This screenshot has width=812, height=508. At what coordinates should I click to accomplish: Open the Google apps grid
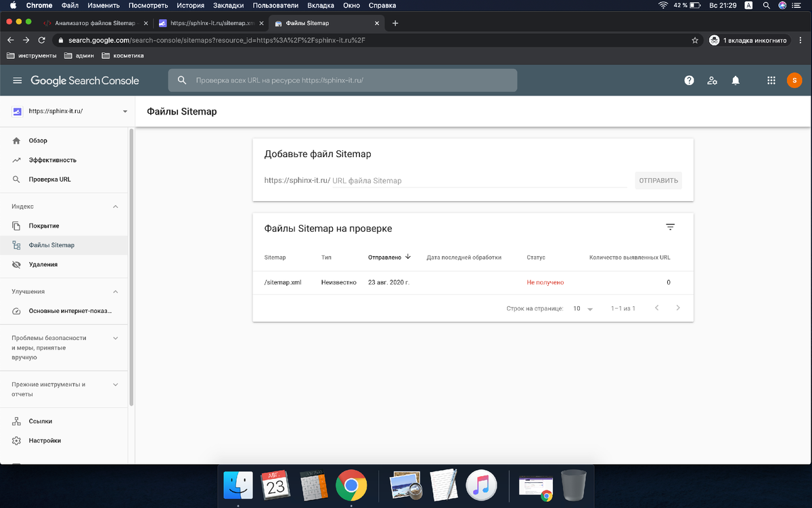click(x=771, y=80)
